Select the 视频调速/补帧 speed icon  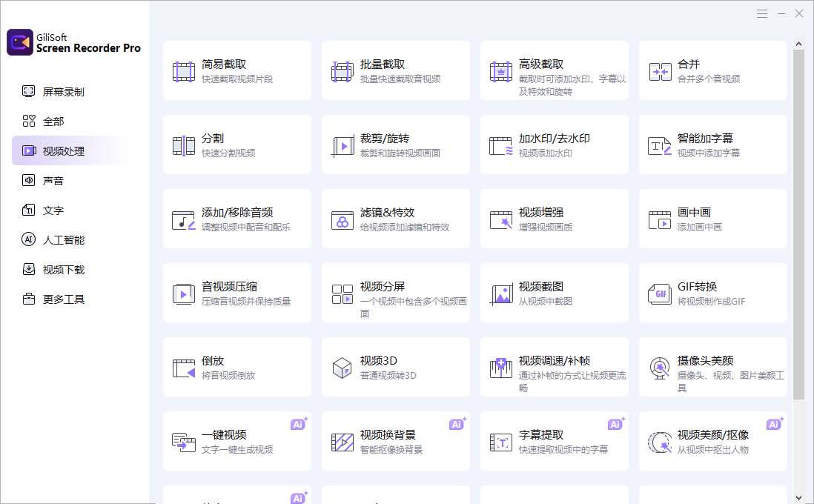(x=501, y=368)
